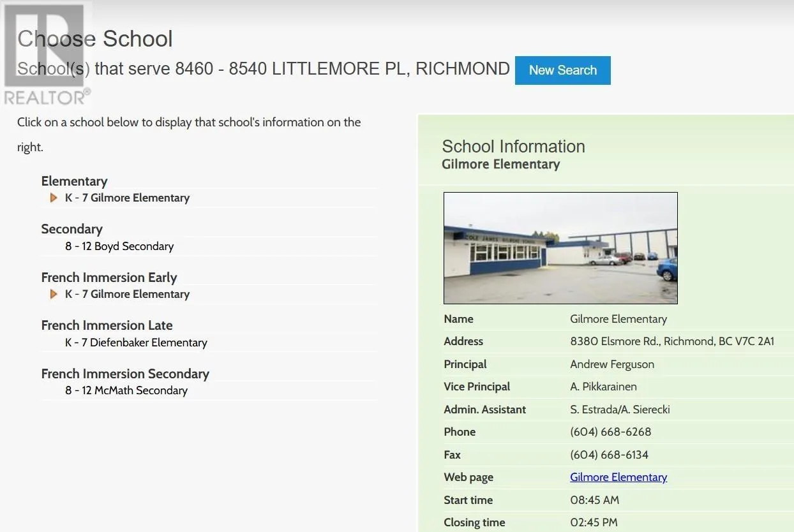Click the orange arrow under French Immersion Early

[x=54, y=294]
